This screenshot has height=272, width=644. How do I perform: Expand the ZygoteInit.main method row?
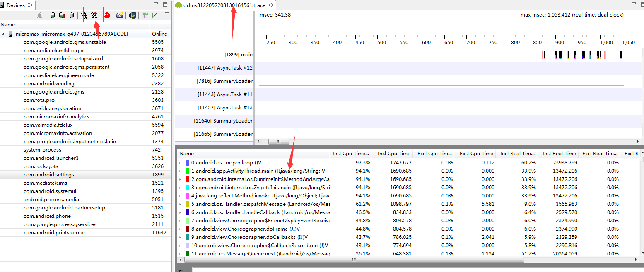180,188
